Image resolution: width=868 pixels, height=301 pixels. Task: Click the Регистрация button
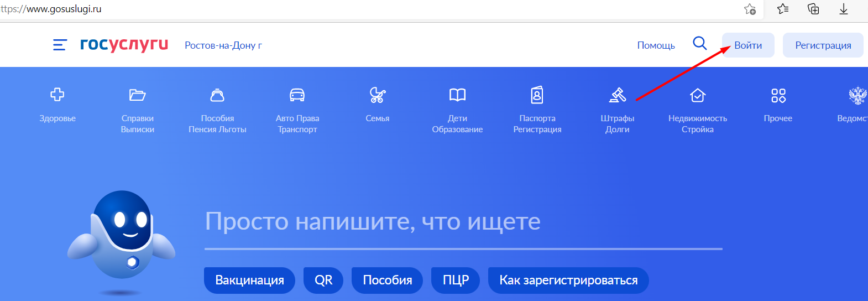[x=823, y=45]
